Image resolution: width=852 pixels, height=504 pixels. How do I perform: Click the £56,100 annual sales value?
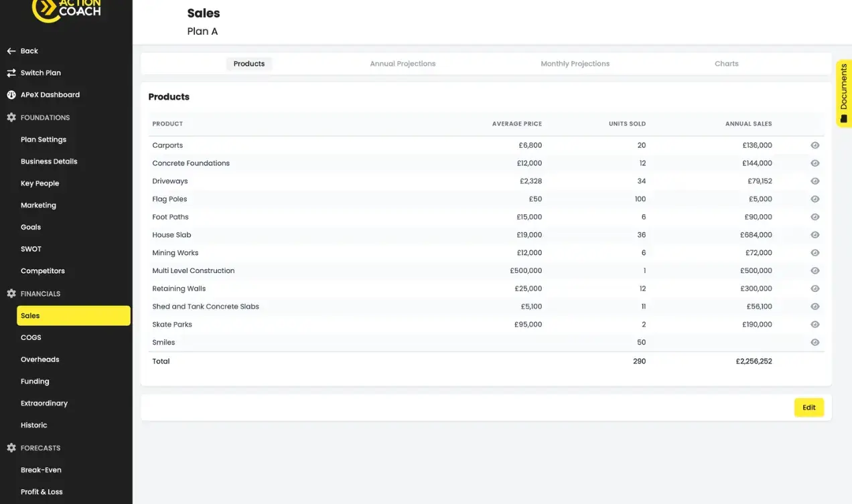pos(760,307)
